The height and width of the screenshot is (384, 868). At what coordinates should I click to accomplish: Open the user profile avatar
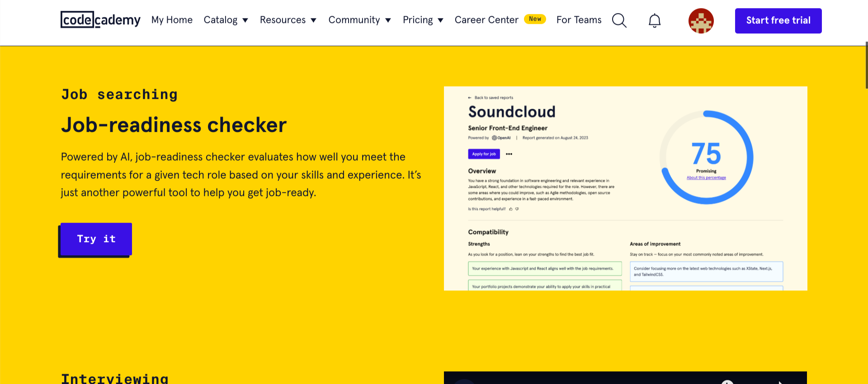pyautogui.click(x=701, y=21)
